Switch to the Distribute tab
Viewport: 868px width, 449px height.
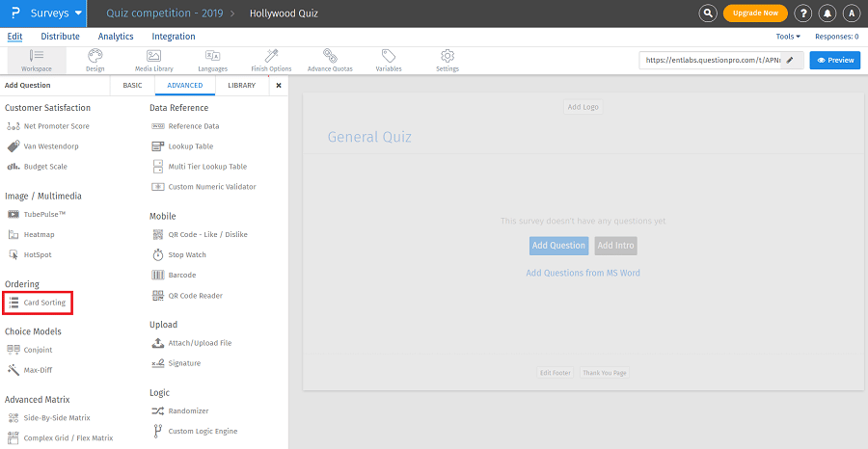(61, 37)
